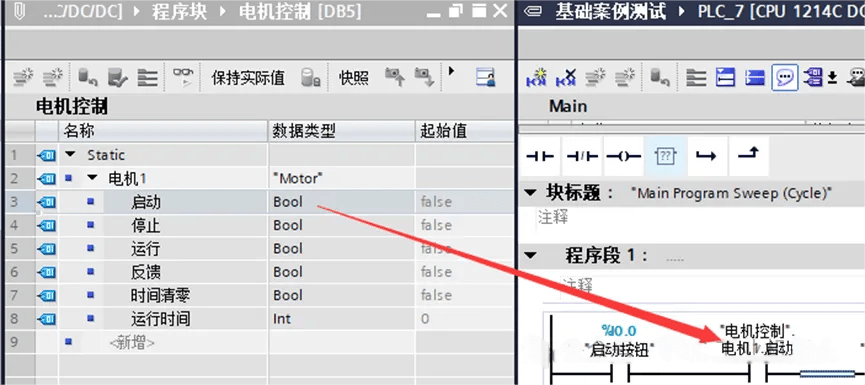Select the 启动 variable row name
This screenshot has width=865, height=385.
[146, 202]
